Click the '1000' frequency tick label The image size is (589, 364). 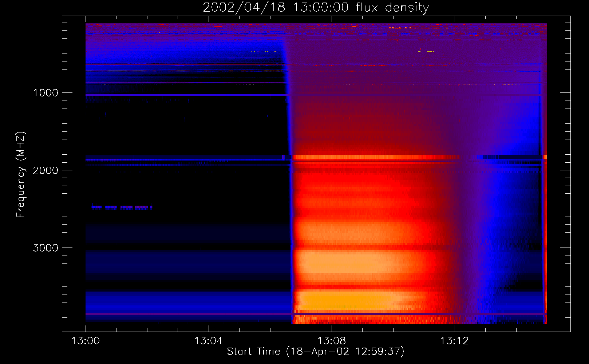46,93
